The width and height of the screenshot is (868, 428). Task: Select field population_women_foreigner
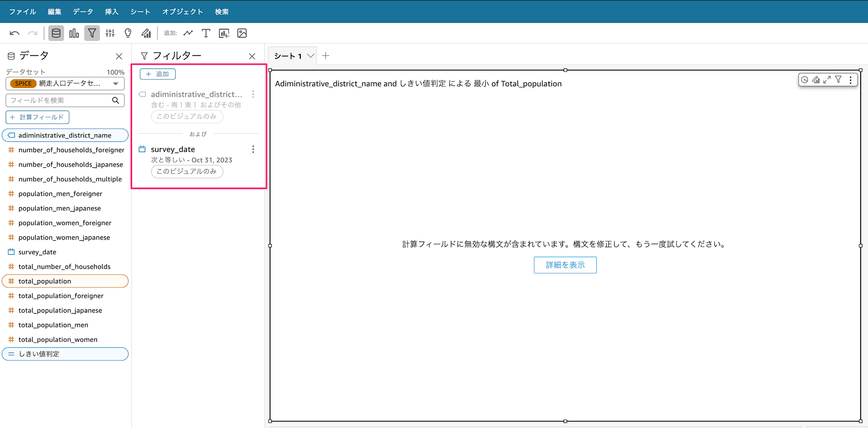(x=65, y=223)
